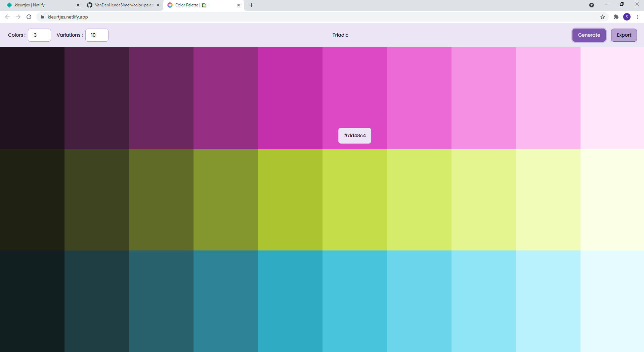Switch to the VanDenHendeSimon GitHub tab
The height and width of the screenshot is (352, 644).
[x=123, y=5]
